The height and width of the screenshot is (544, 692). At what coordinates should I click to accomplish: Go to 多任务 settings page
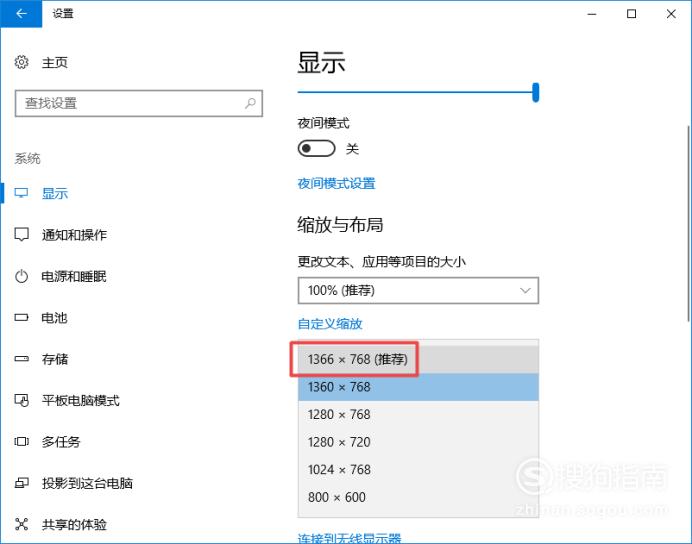[61, 442]
